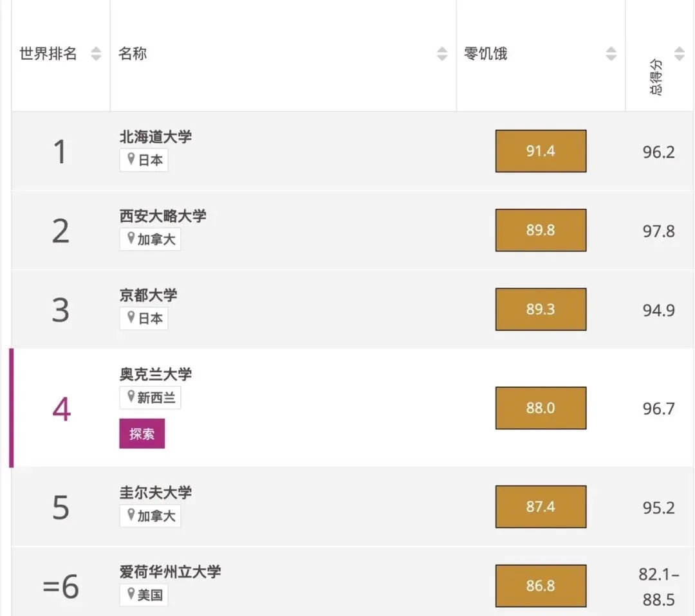The width and height of the screenshot is (695, 616).
Task: Open 北海道大学 university link
Action: point(156,137)
